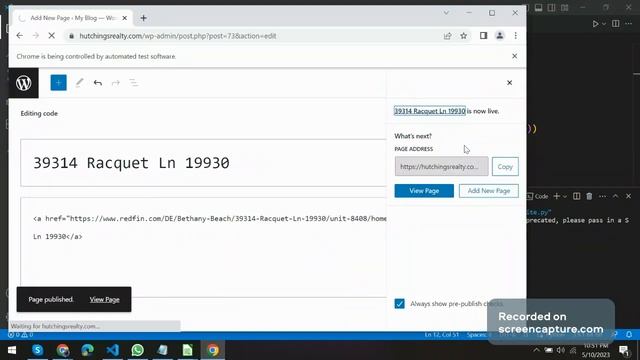Split the terminal in VS Code
Screen dimensions: 640x360
click(576, 196)
